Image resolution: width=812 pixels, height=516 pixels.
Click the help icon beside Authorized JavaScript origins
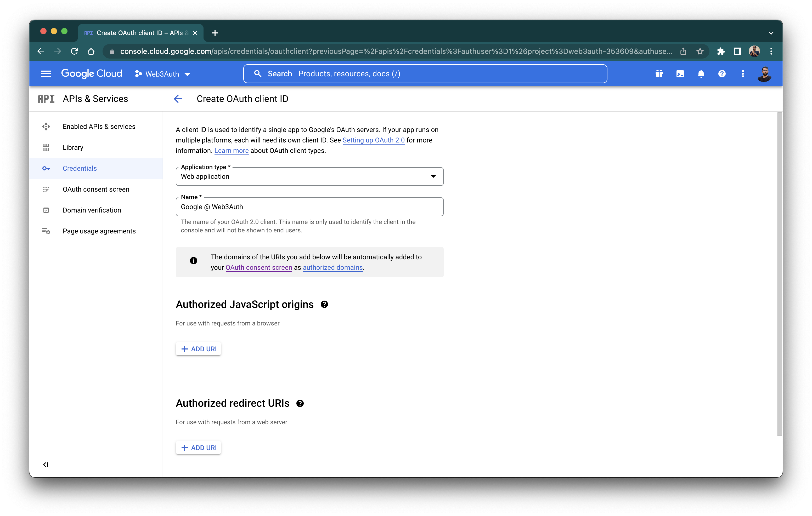click(x=324, y=304)
